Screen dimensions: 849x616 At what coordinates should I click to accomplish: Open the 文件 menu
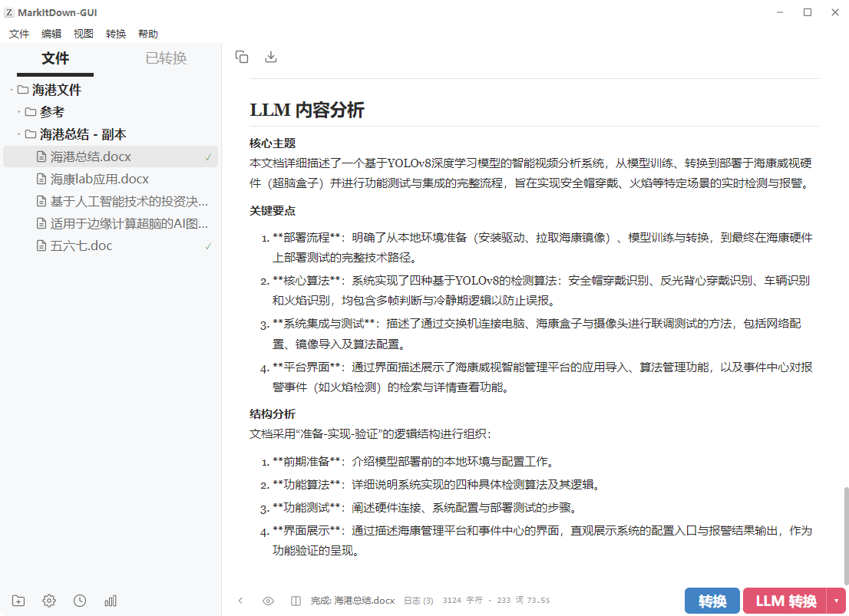tap(19, 34)
